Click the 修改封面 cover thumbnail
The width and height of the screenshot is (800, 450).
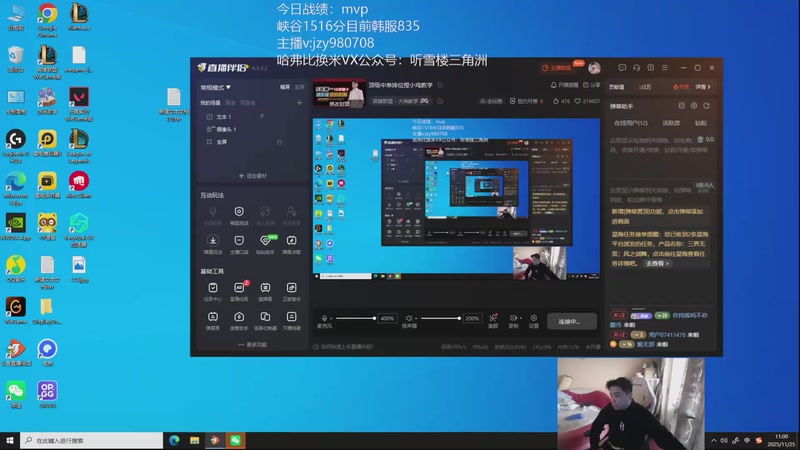pyautogui.click(x=339, y=94)
